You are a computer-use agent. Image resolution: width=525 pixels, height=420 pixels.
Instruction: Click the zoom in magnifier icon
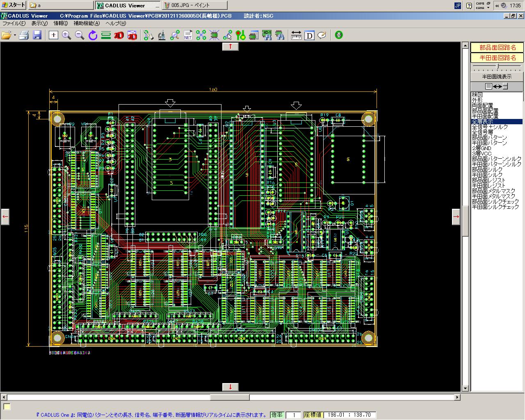66,35
